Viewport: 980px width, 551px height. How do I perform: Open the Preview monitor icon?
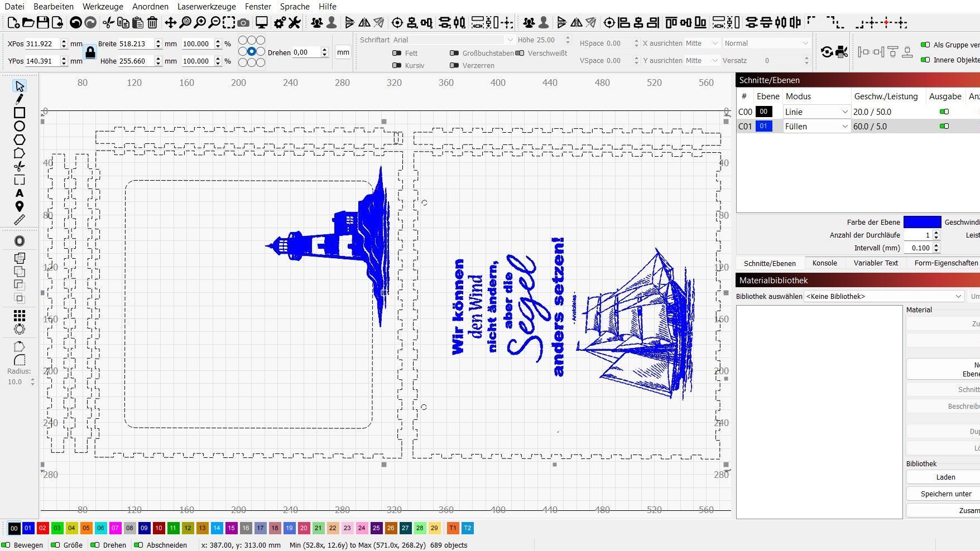coord(261,23)
